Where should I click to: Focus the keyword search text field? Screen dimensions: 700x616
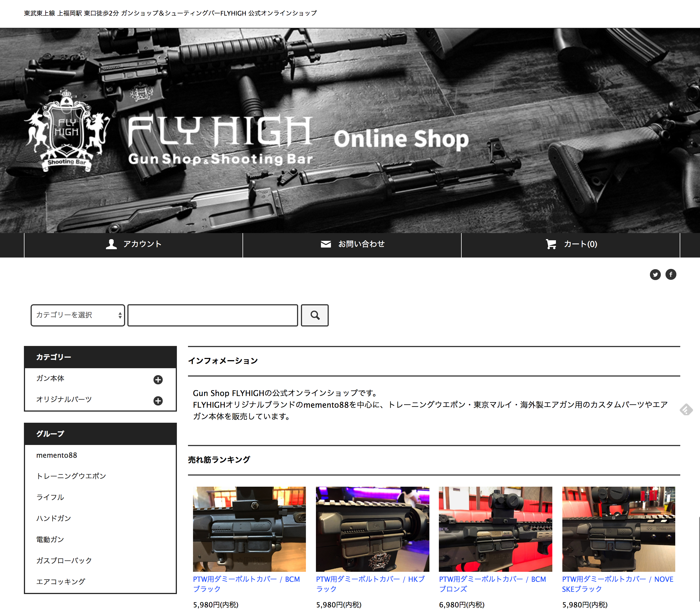(213, 315)
